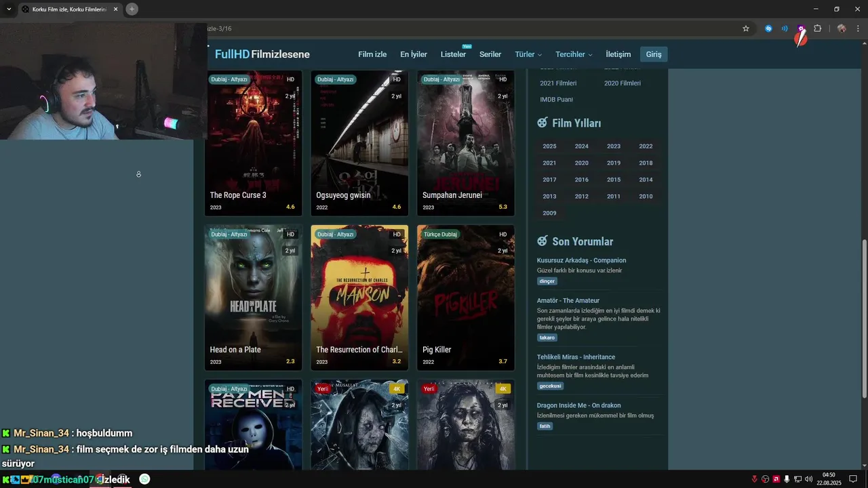Select year 2009
The image size is (868, 488).
(549, 213)
